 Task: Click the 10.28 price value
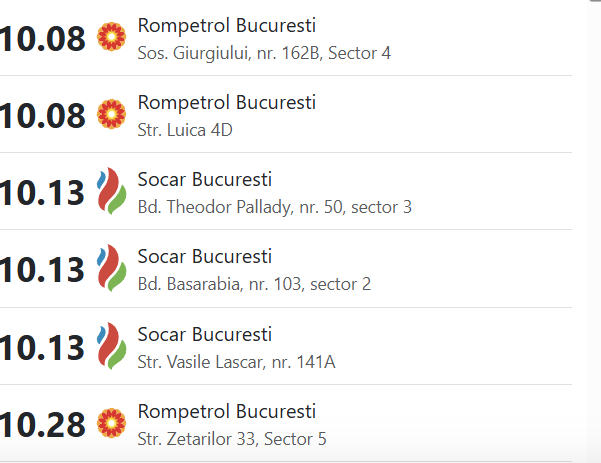(43, 425)
